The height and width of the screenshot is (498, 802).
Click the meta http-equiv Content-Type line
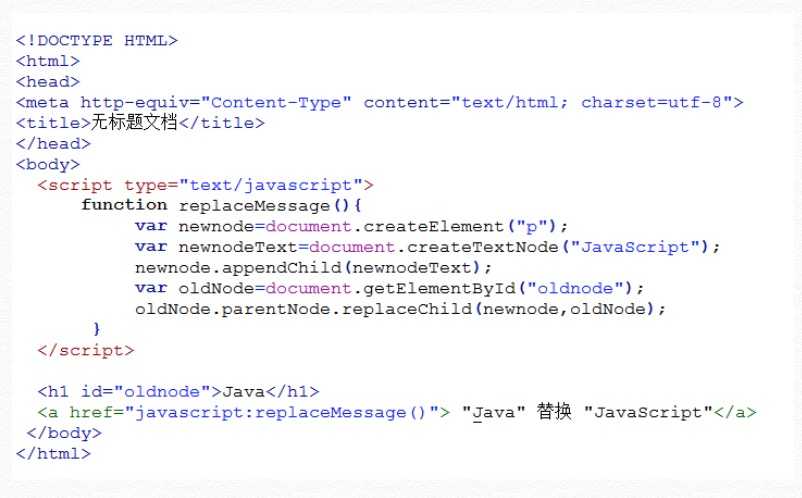(380, 103)
